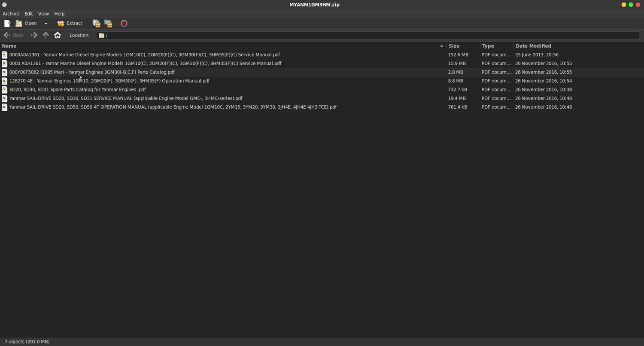Click the Extract toolbar button
Viewport: 644px width, 346px height.
pos(70,23)
